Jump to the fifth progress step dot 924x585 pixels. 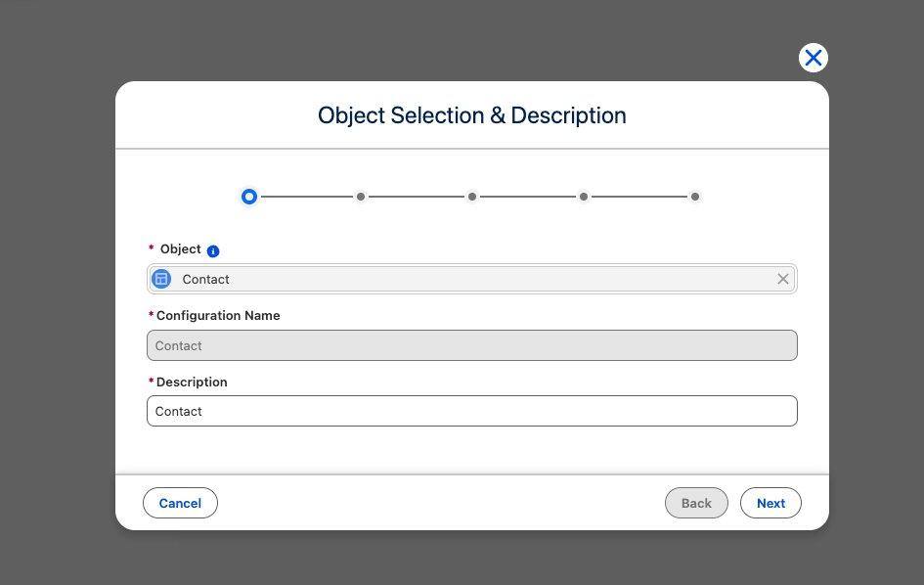coord(695,197)
